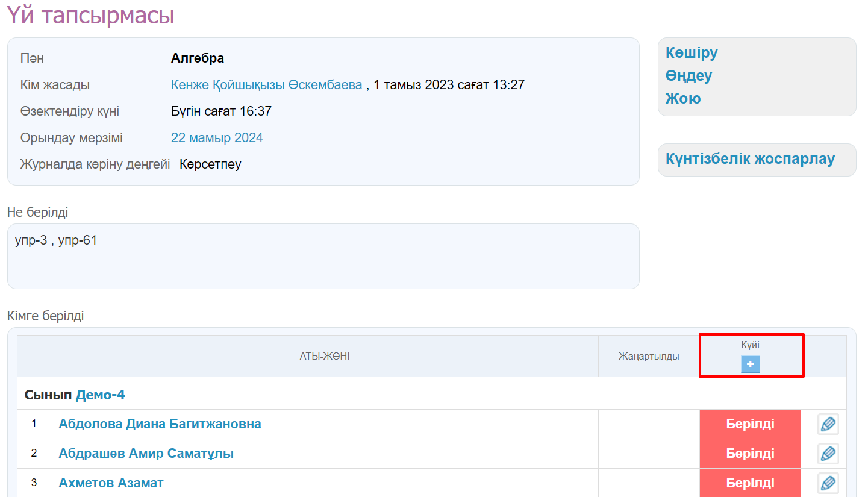This screenshot has height=497, width=868.
Task: Open the class link Демо-4
Action: [x=100, y=395]
